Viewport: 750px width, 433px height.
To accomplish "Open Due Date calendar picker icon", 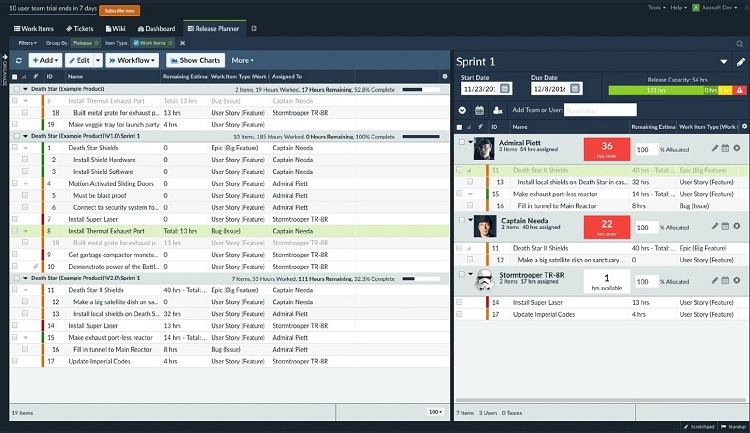I will tap(575, 89).
